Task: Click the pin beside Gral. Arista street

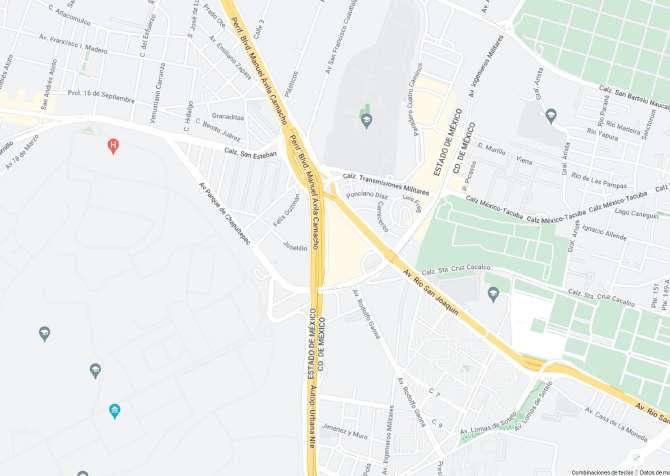Action: (551, 116)
